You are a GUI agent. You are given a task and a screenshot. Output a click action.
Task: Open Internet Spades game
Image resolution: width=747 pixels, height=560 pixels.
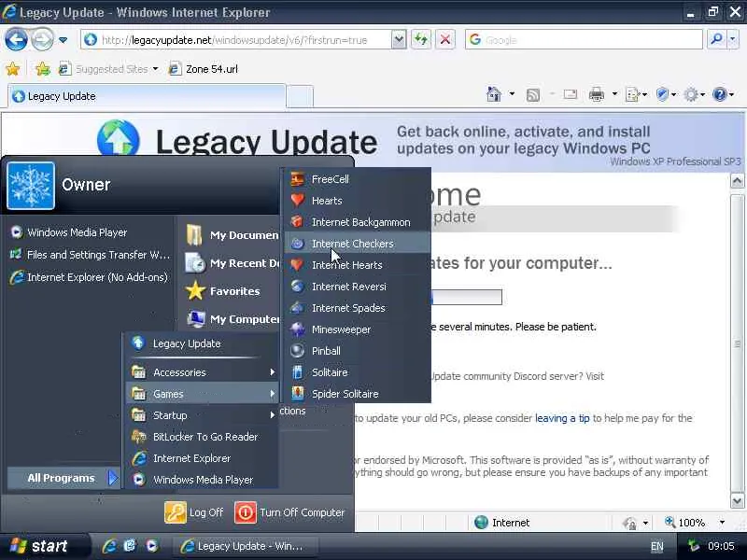(358, 308)
